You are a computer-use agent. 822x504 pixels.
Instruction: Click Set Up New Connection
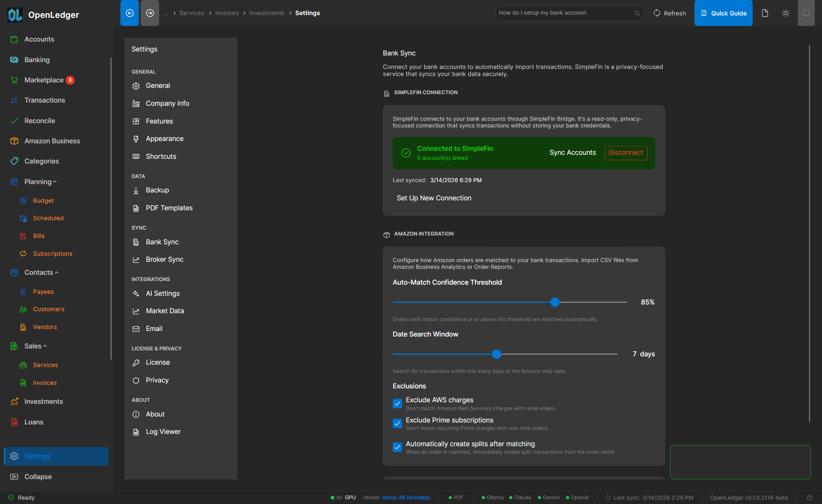pyautogui.click(x=434, y=198)
